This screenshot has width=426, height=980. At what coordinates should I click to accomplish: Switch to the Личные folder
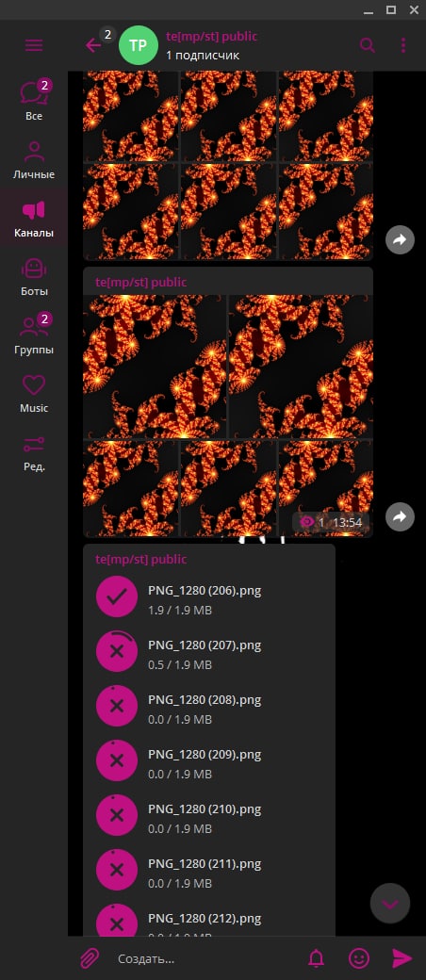34,159
